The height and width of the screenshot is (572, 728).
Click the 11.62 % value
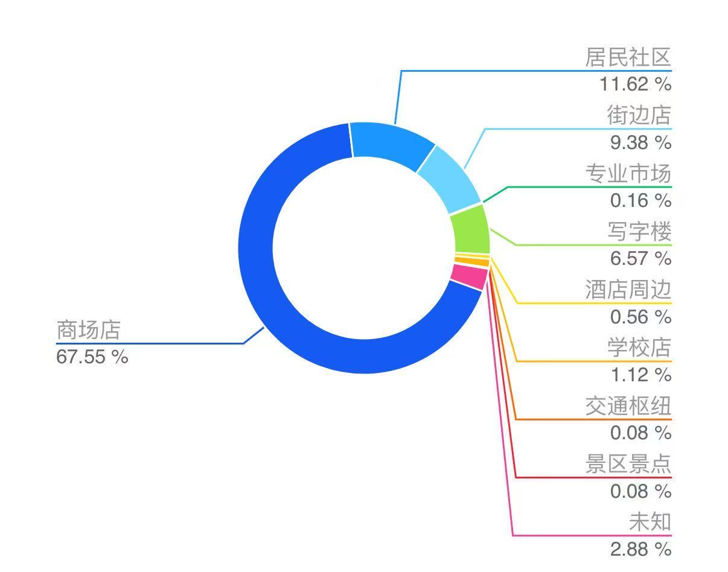tap(635, 84)
